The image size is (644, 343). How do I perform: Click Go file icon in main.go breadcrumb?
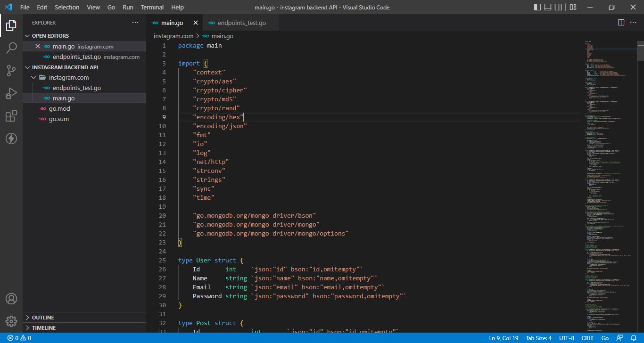205,36
